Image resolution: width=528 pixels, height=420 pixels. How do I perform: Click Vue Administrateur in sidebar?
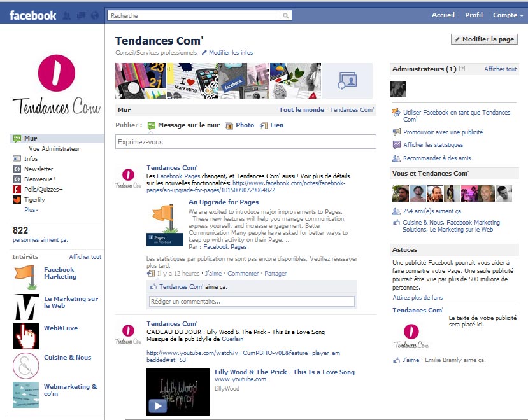click(x=54, y=148)
